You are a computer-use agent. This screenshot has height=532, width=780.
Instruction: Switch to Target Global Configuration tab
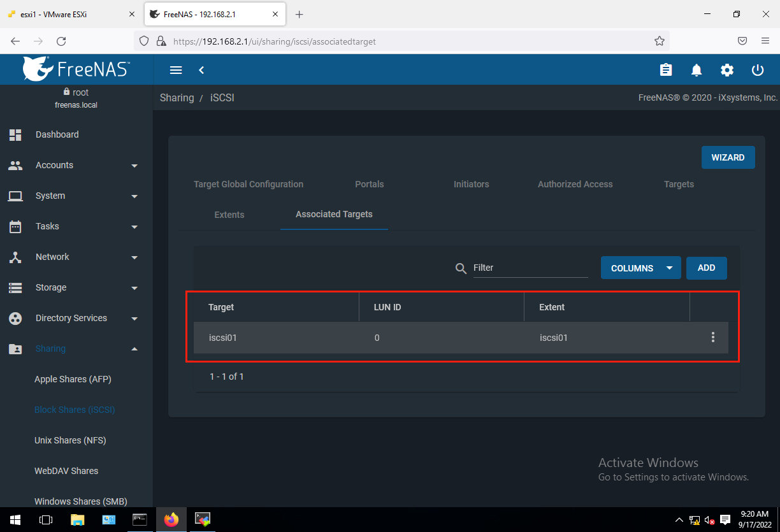click(249, 184)
